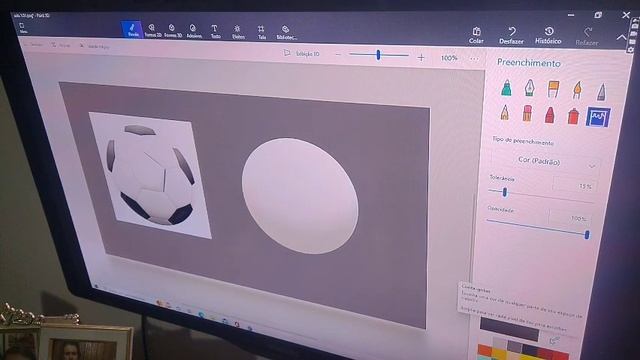The width and height of the screenshot is (640, 360).
Task: Pick the medium gray color swatch
Action: [x=514, y=347]
